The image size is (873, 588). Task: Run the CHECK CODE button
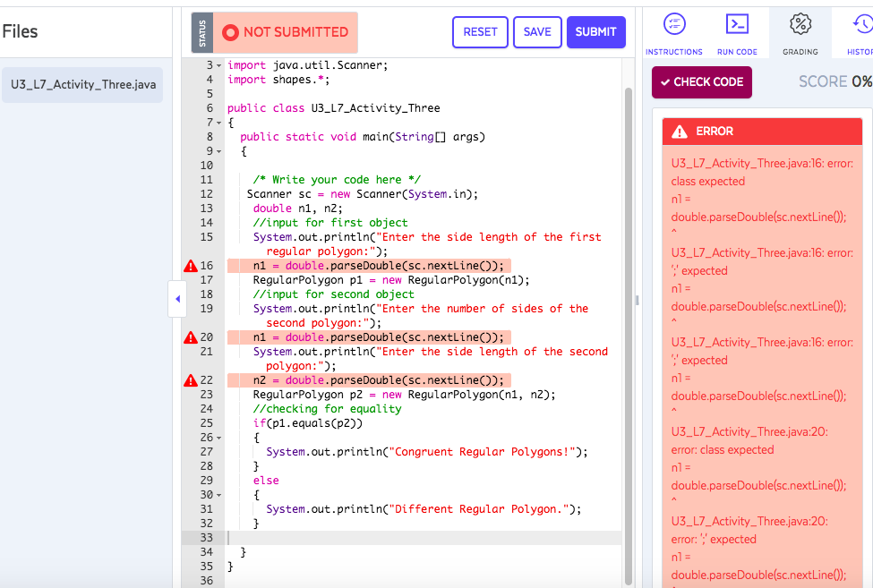[701, 81]
